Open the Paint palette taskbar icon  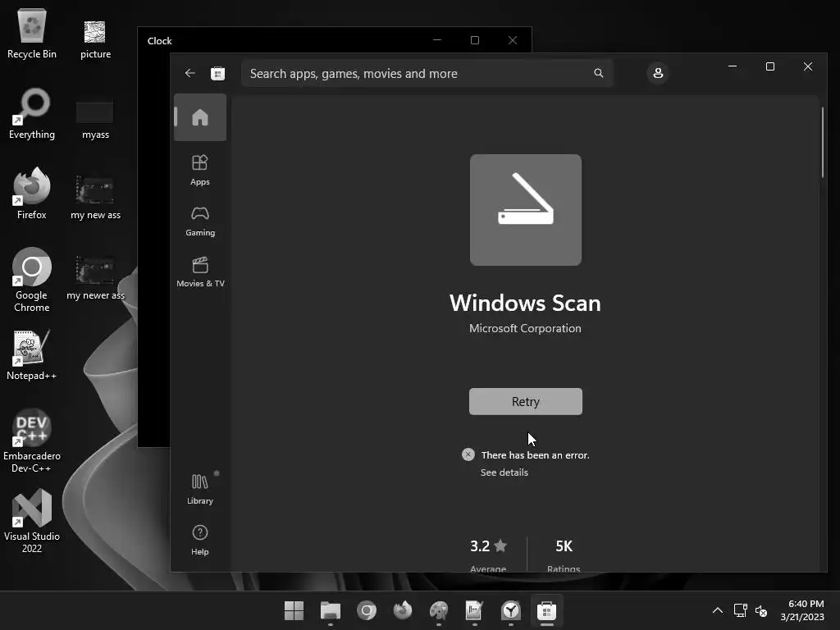[439, 610]
